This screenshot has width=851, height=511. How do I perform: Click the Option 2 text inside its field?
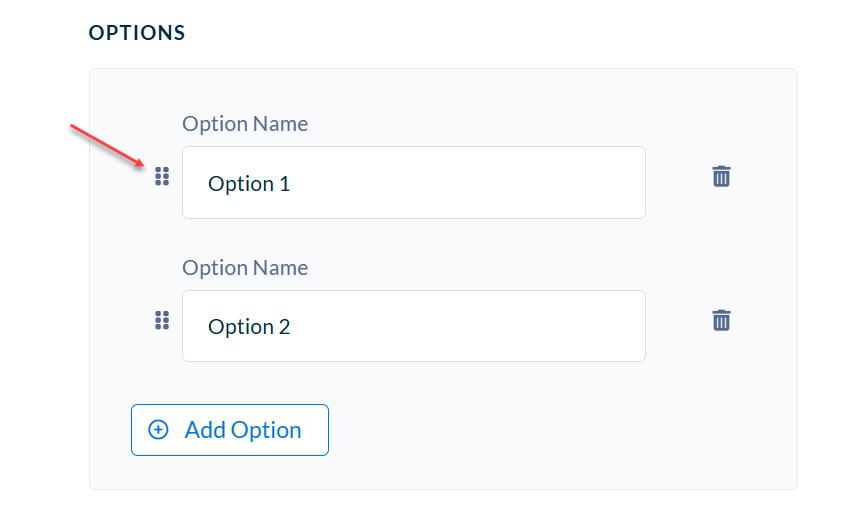(x=249, y=327)
